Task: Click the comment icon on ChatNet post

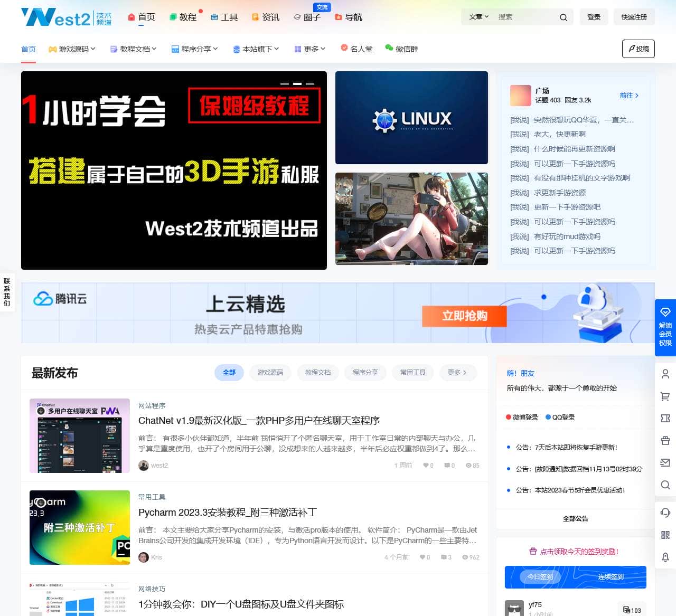Action: (x=447, y=466)
